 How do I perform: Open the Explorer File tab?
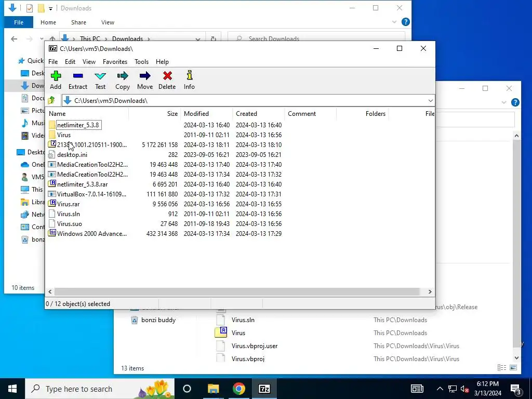pos(19,22)
